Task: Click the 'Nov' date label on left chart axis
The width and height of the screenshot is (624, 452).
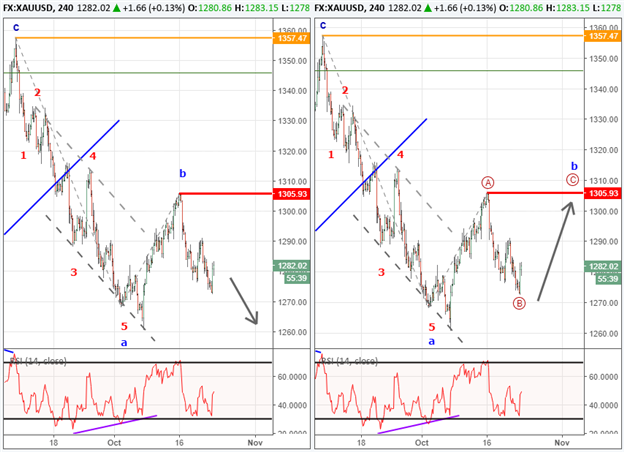Action: pos(255,442)
